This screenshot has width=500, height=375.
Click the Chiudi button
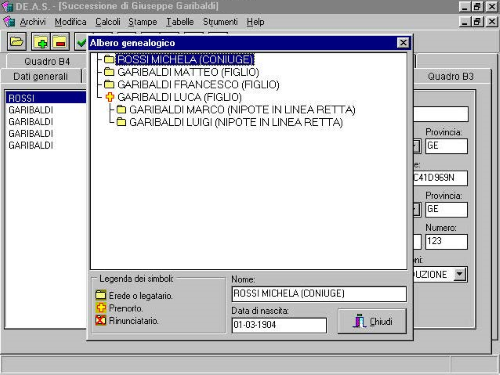coord(372,321)
